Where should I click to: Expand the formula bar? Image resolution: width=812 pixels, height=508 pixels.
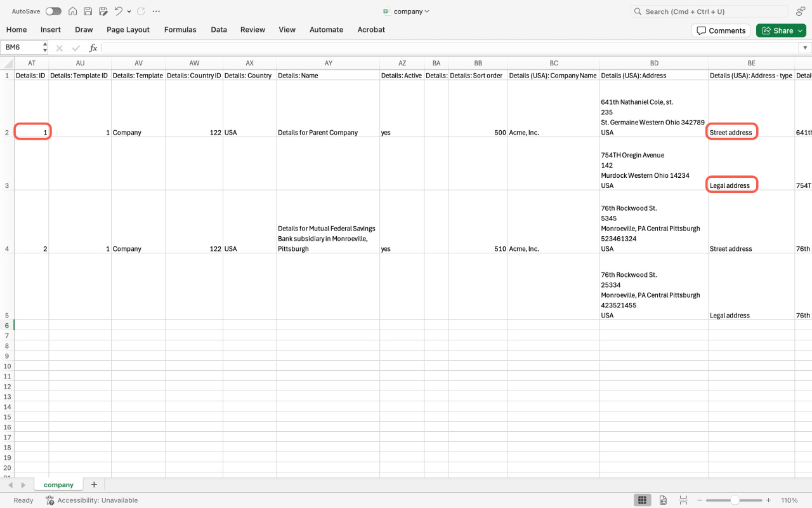coord(805,48)
